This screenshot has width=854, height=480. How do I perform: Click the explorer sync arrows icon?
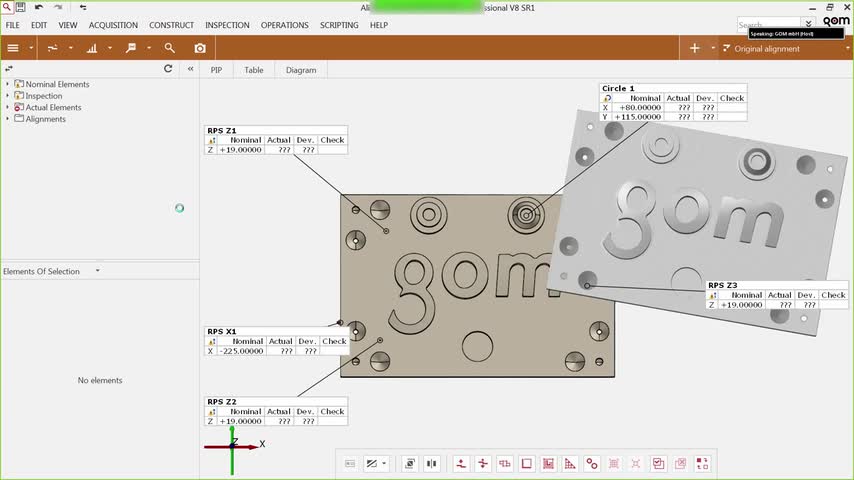coord(9,69)
